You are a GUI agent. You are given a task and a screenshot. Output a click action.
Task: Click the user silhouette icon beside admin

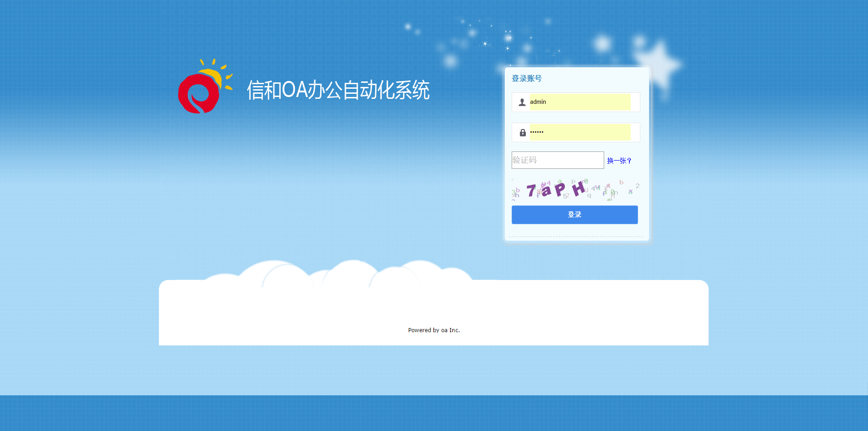coord(522,102)
